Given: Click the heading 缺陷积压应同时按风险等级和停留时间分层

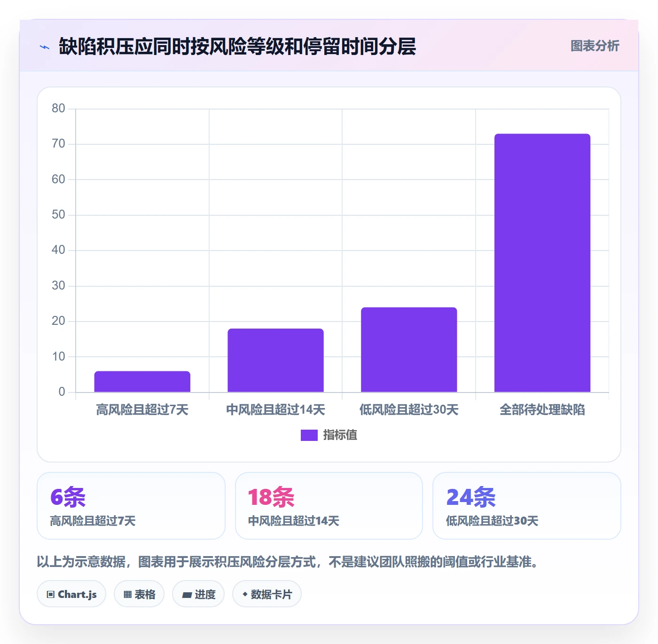Looking at the screenshot, I should [237, 47].
